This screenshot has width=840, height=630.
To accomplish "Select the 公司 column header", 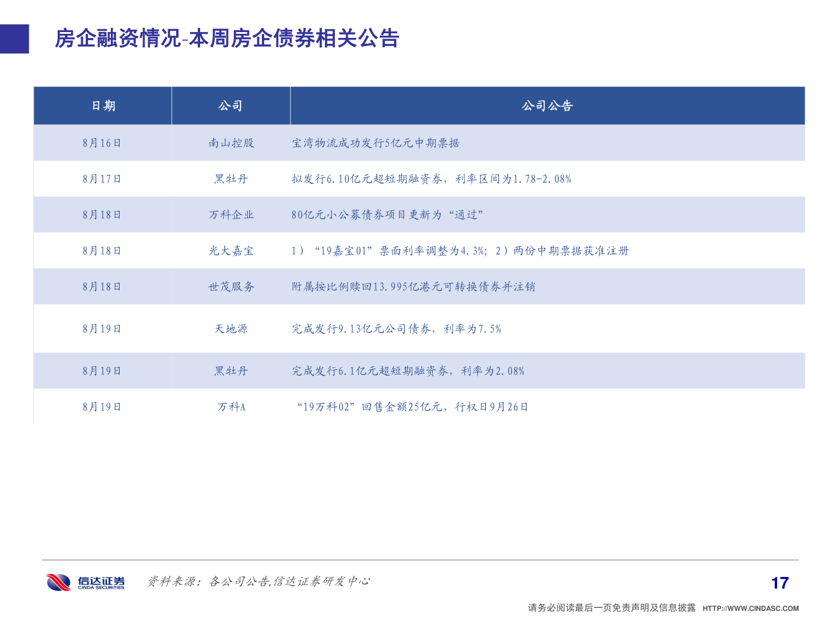I will click(x=231, y=106).
